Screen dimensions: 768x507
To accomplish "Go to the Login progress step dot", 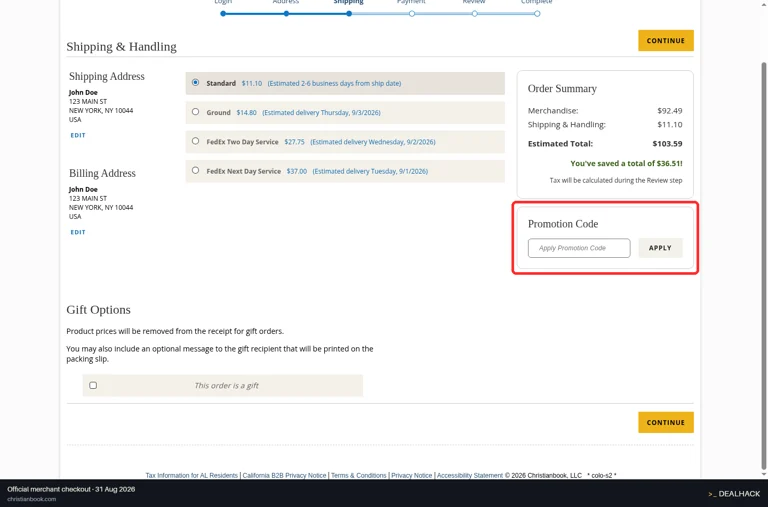I will click(223, 14).
